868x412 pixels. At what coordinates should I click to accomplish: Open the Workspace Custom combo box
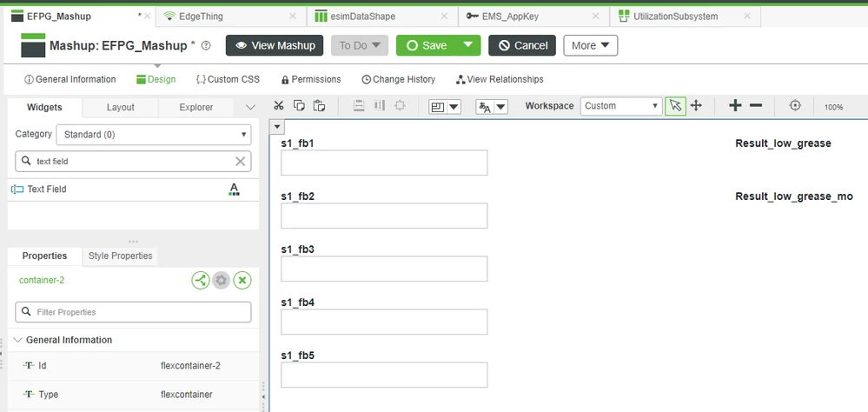coord(621,106)
